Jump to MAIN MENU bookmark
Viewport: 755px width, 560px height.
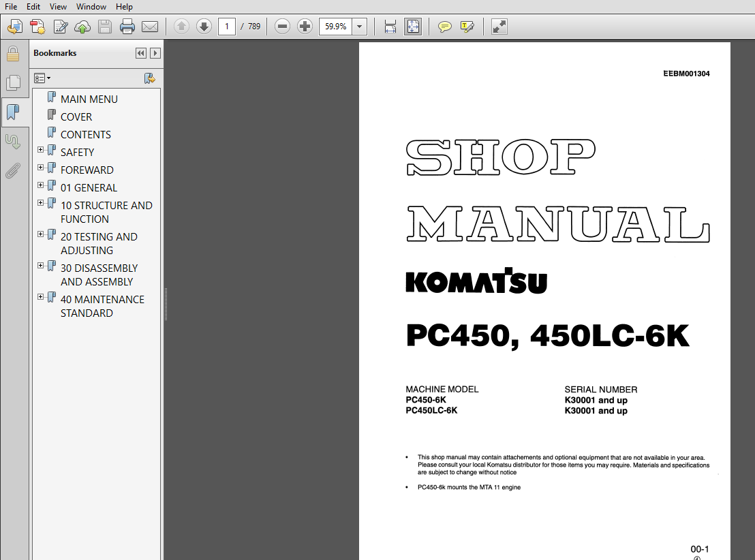(89, 99)
